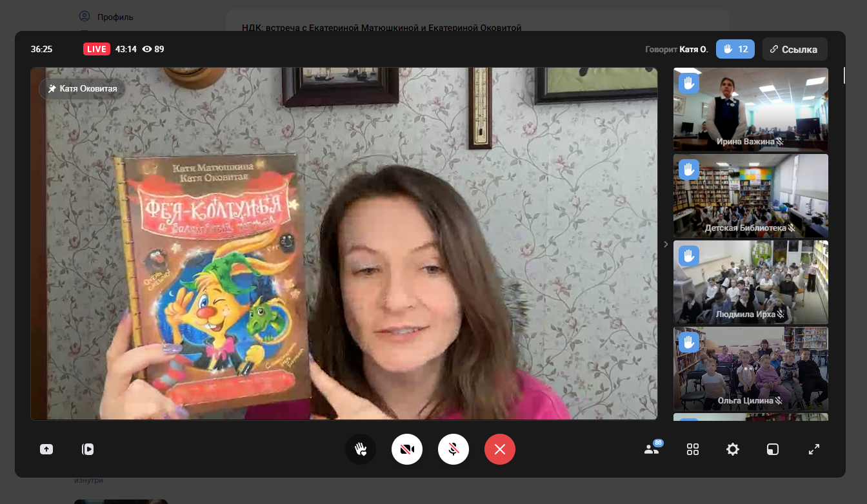Unmute the microphone
Screen dimensions: 867x504
pyautogui.click(x=453, y=449)
